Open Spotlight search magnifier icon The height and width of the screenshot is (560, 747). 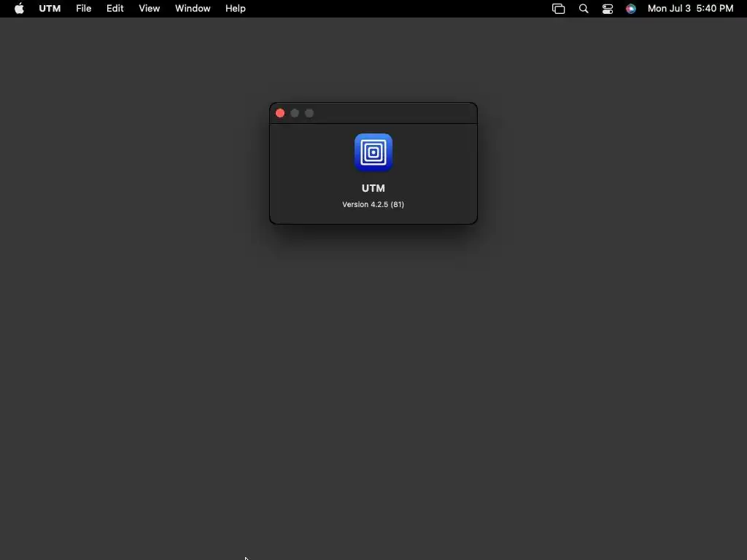(584, 9)
